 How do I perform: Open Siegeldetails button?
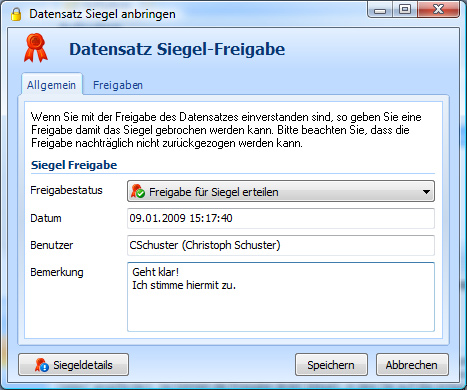tap(73, 365)
